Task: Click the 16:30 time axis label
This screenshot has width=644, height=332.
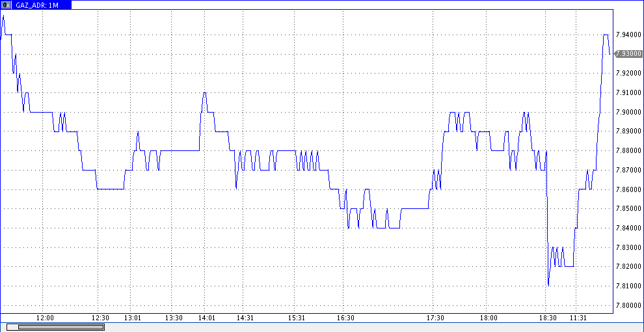Action: [345, 318]
